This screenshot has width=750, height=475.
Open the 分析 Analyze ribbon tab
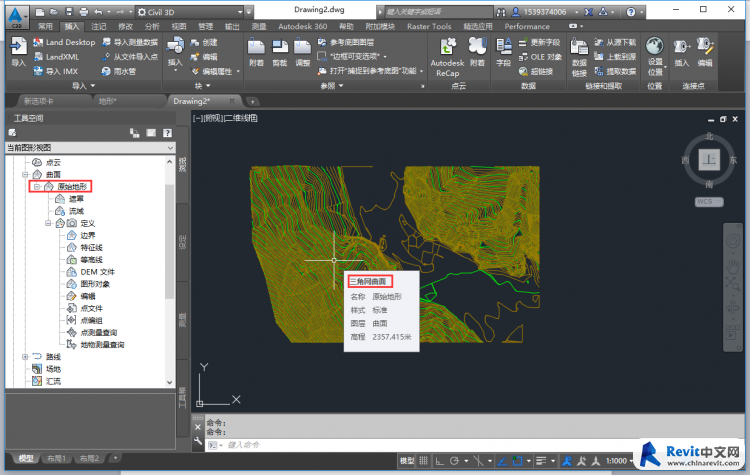click(x=152, y=26)
